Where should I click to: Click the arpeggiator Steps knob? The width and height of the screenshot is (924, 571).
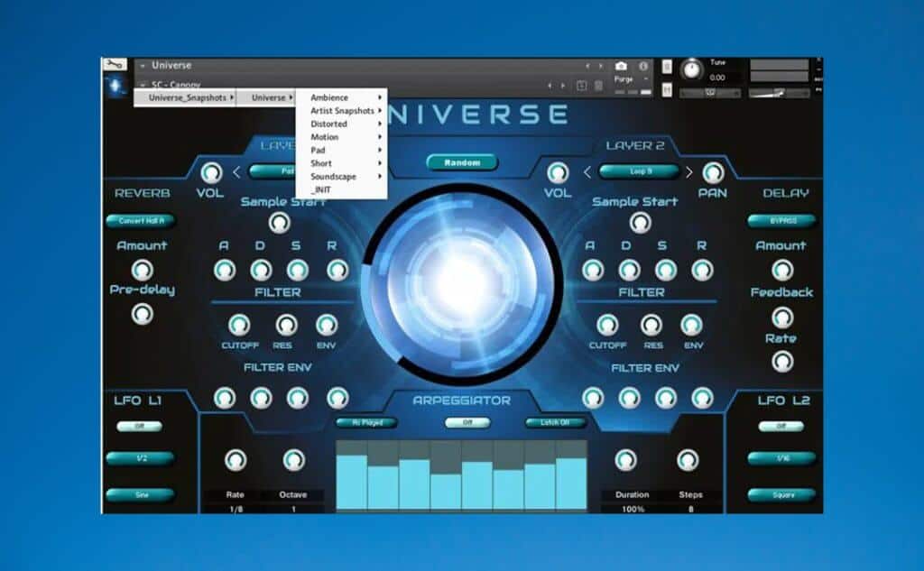tap(687, 460)
